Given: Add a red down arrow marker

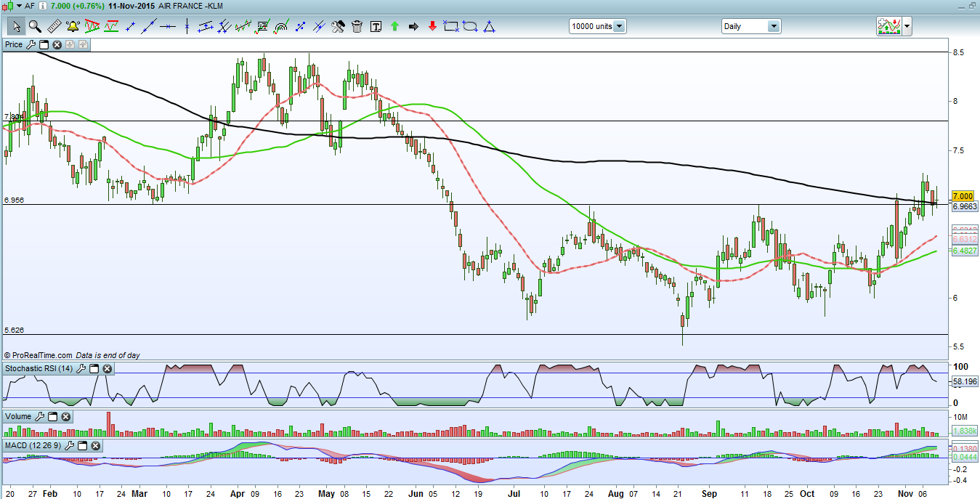Looking at the screenshot, I should pos(432,27).
